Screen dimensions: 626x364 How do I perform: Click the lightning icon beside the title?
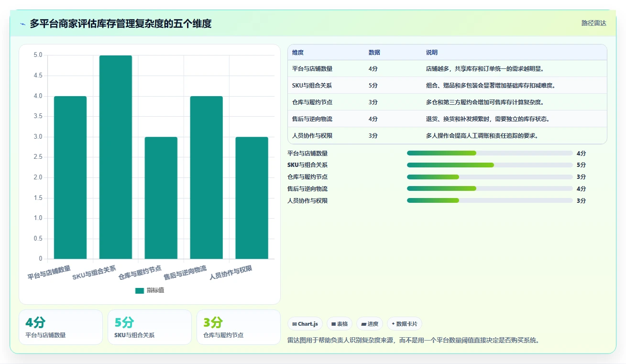pos(23,24)
